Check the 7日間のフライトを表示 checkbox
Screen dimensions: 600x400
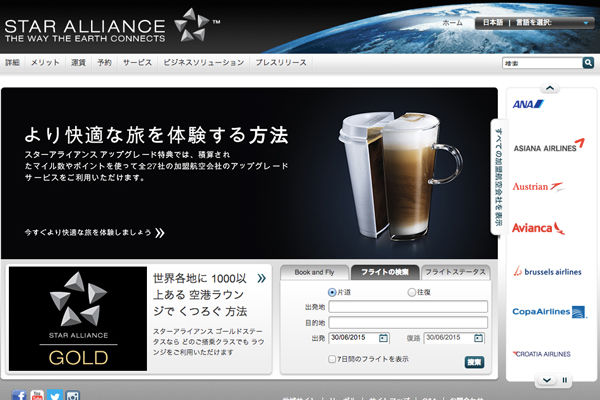pos(332,359)
